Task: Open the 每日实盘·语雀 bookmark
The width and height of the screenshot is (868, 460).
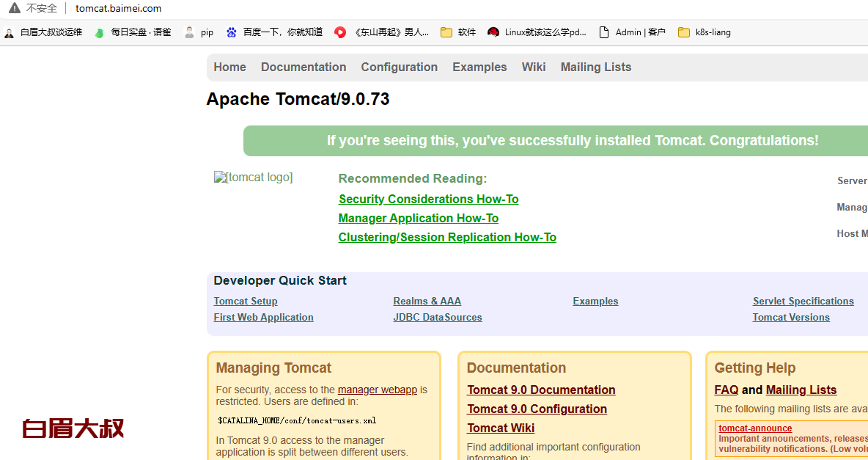Action: [x=133, y=32]
